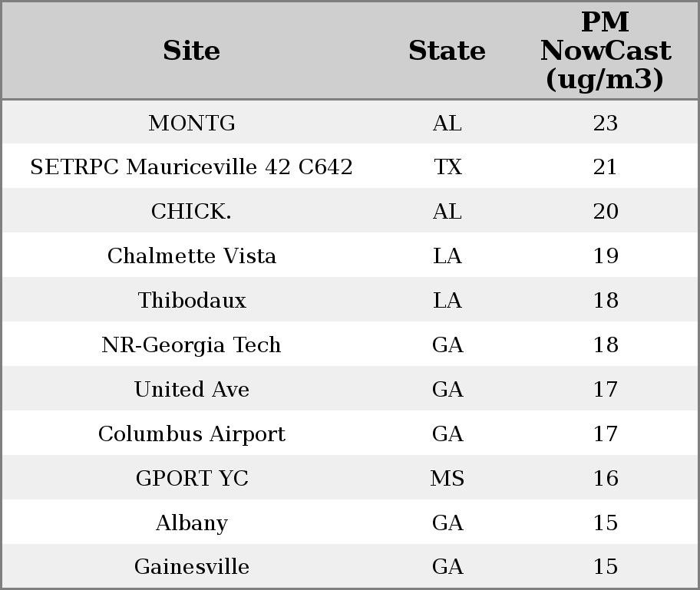Select the PM value 21 cell

pos(605,167)
